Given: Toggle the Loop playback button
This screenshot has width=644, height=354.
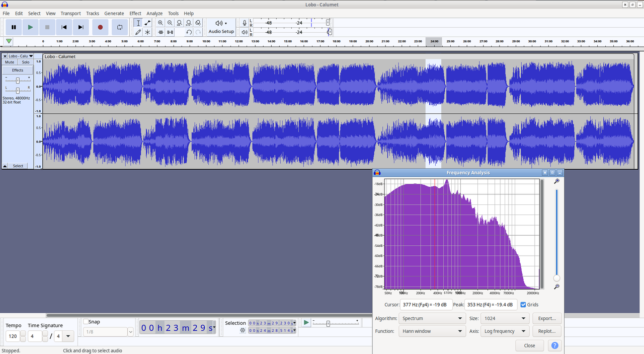Looking at the screenshot, I should [120, 27].
